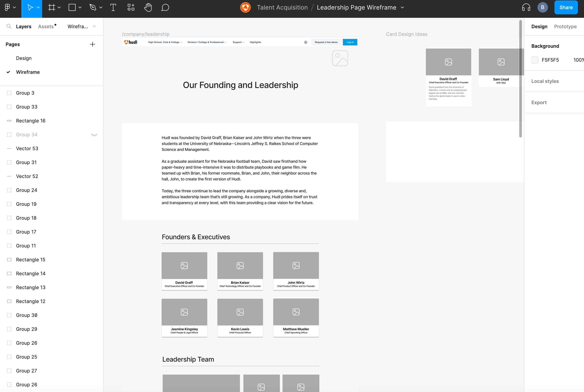
Task: Select the Move tool
Action: point(30,8)
